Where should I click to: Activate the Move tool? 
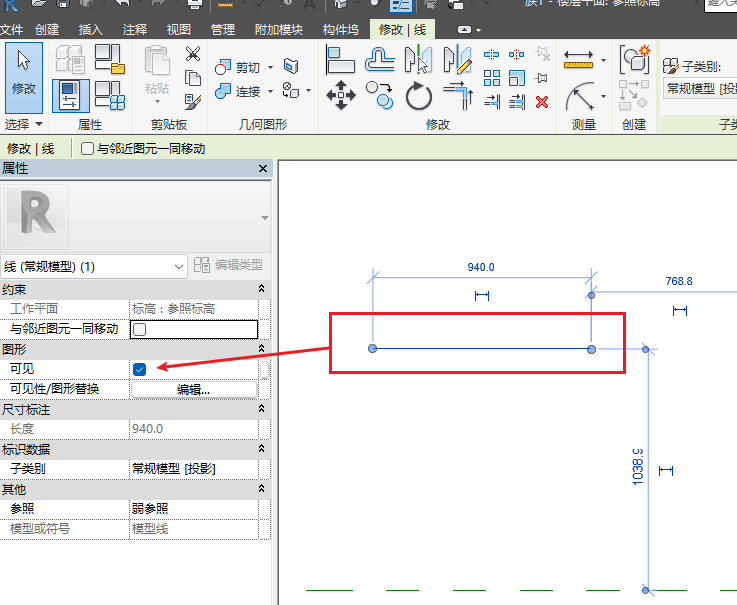[x=341, y=95]
